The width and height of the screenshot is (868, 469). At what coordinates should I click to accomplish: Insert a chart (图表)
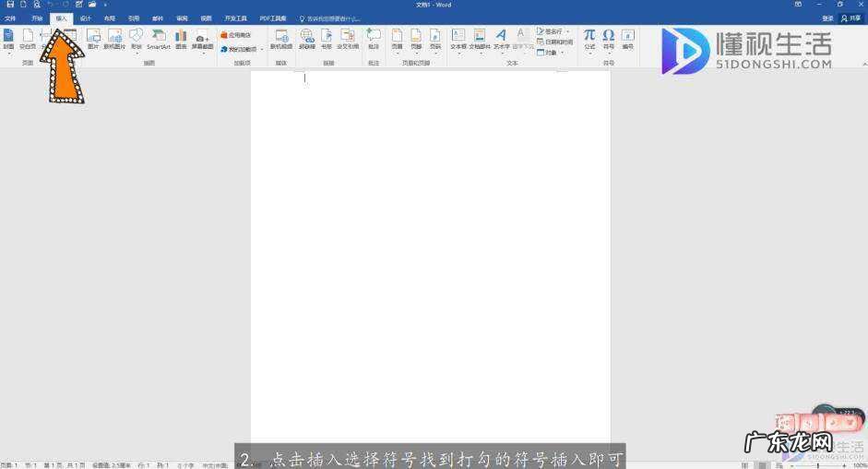(181, 40)
